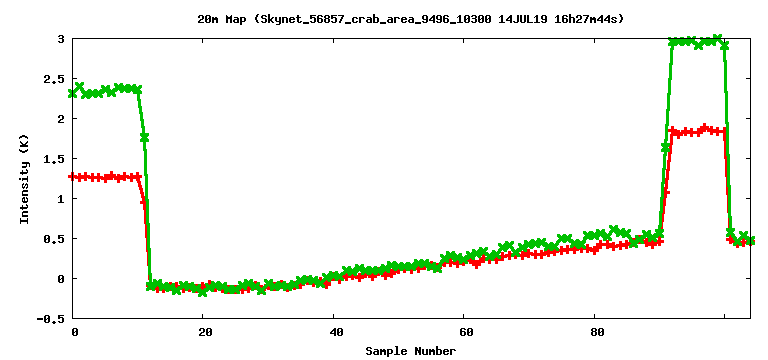The width and height of the screenshot is (768, 360).
Task: Click the y-axis tick label -0.5
Action: [51, 319]
